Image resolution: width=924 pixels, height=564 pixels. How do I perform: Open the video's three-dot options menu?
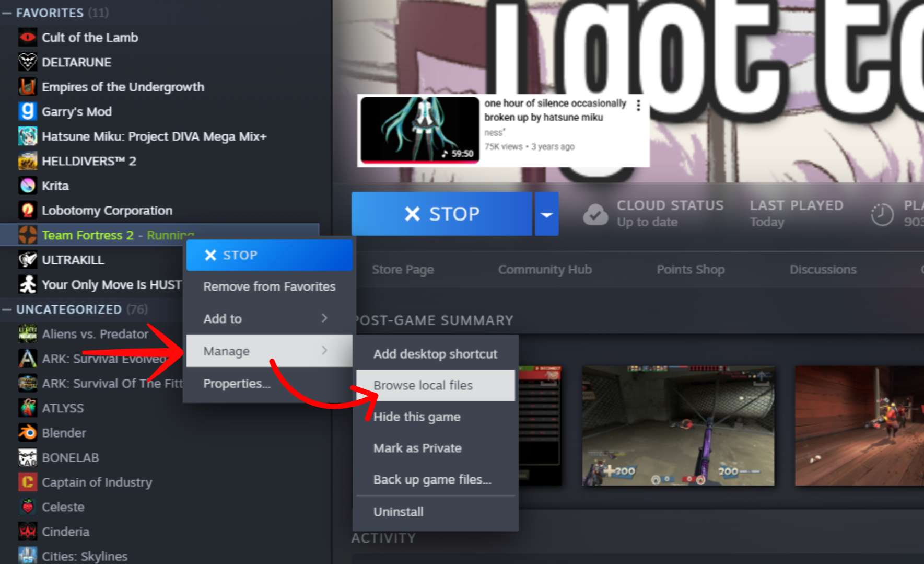(x=638, y=105)
